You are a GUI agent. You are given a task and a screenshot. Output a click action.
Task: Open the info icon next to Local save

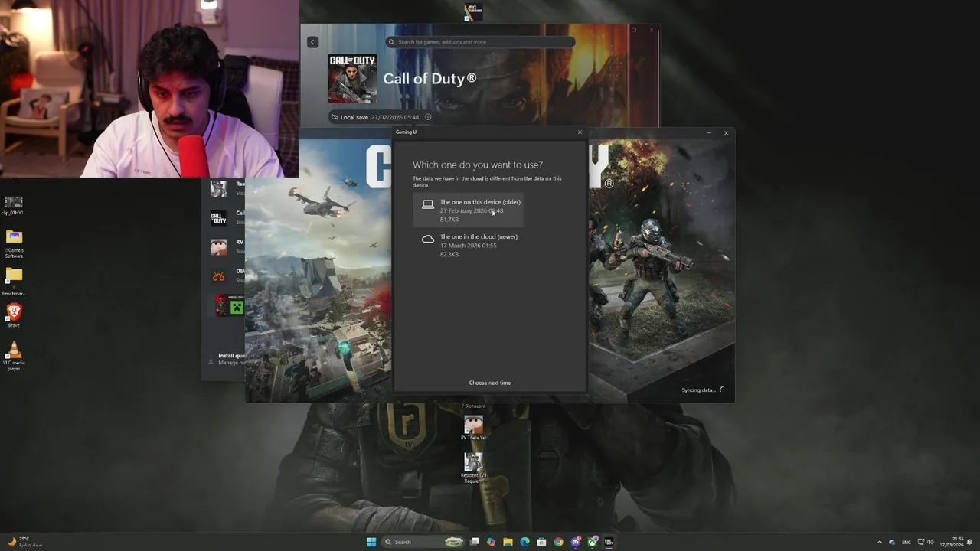pos(428,117)
